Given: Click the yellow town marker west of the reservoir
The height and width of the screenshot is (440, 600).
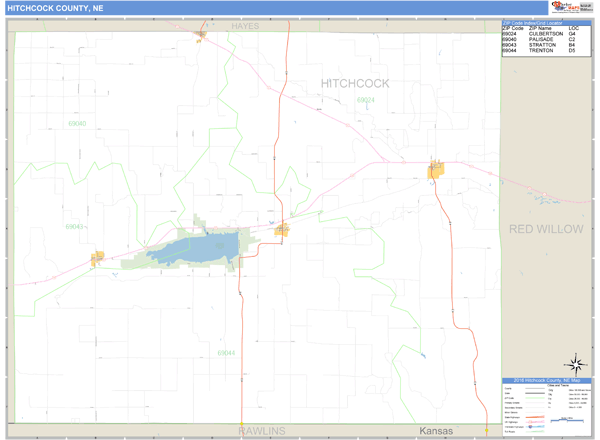Looking at the screenshot, I should pyautogui.click(x=98, y=258).
